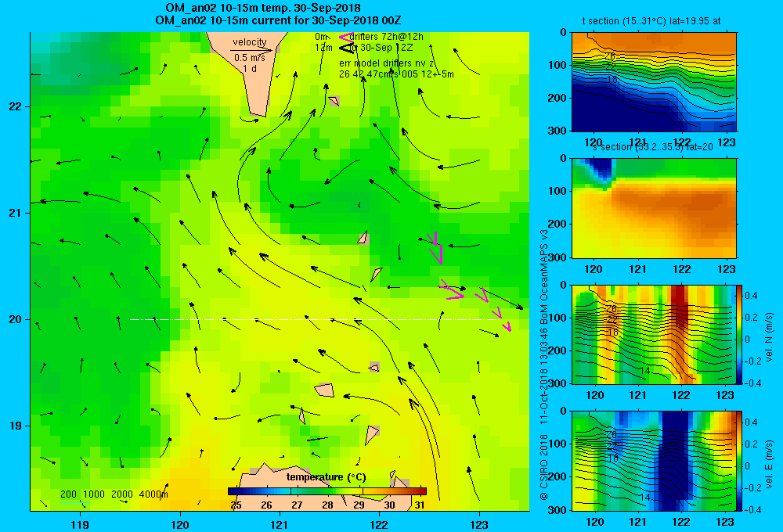Click the subtitle 'OM_an02 10-15m current for 30-Sep-2018 00Z'
783x532 pixels.
click(278, 20)
